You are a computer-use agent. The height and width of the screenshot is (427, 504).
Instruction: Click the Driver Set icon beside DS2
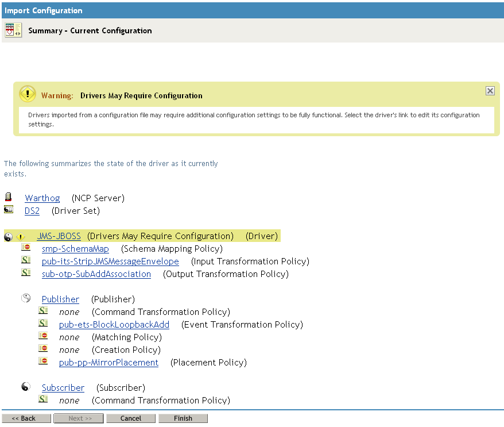pos(7,209)
